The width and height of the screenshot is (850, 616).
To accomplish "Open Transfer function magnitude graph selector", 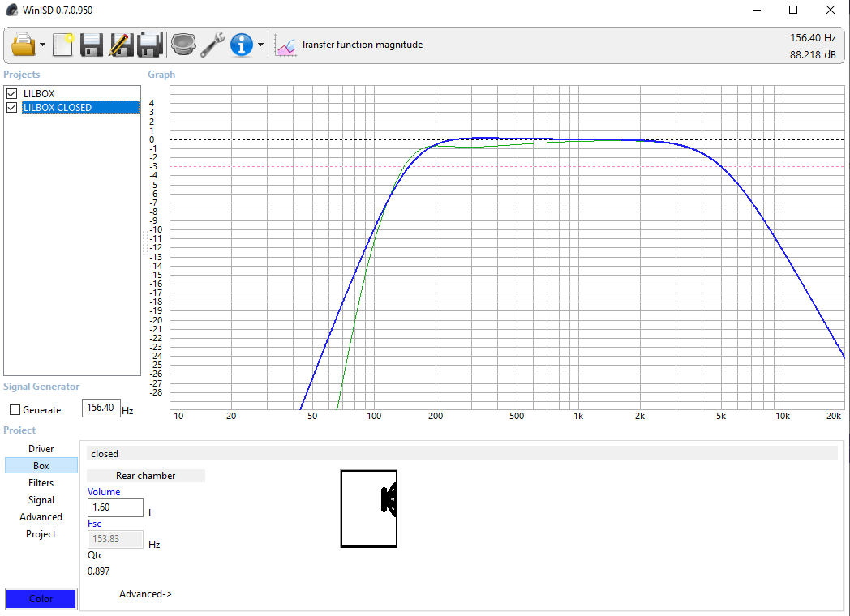I will (362, 45).
